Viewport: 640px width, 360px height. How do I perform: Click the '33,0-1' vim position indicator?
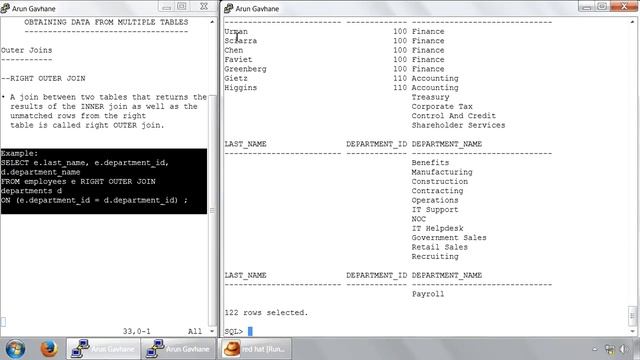(137, 331)
